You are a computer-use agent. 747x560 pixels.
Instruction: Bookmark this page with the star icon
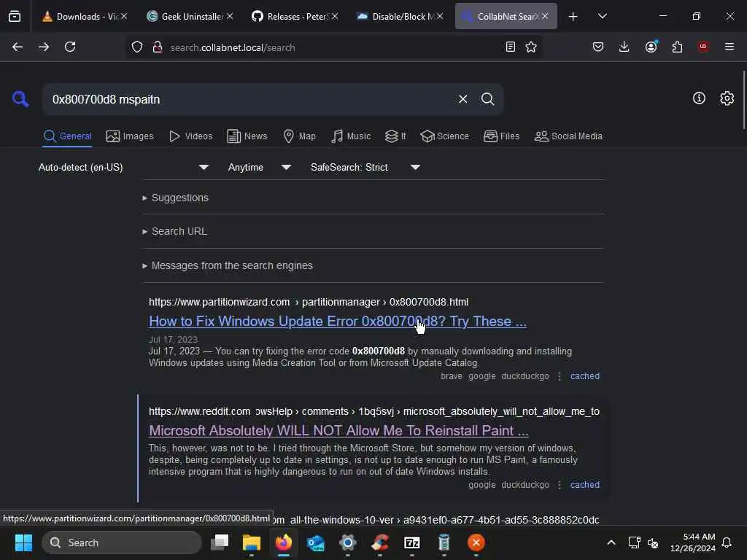[x=531, y=47]
